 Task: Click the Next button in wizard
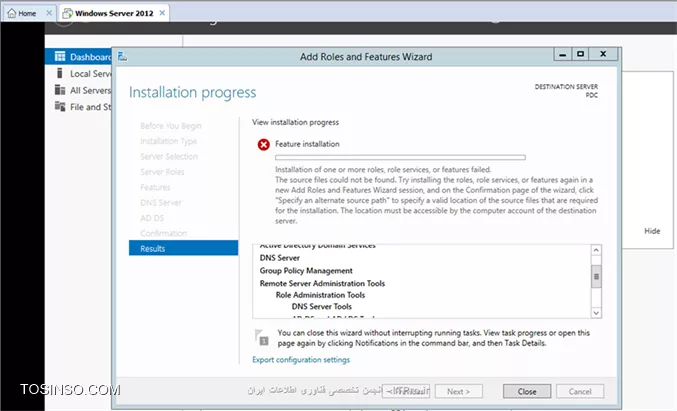tap(459, 391)
